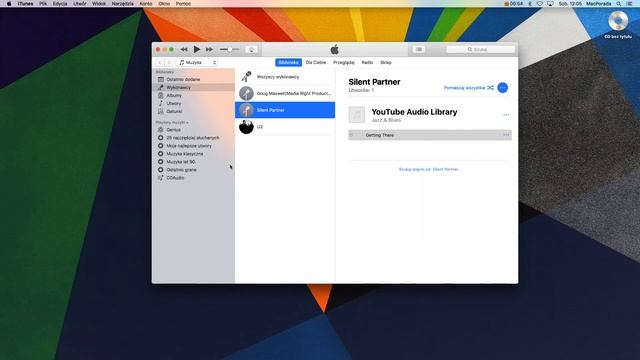640x360 pixels.
Task: Open the Muzyka media type dropdown
Action: [x=197, y=62]
